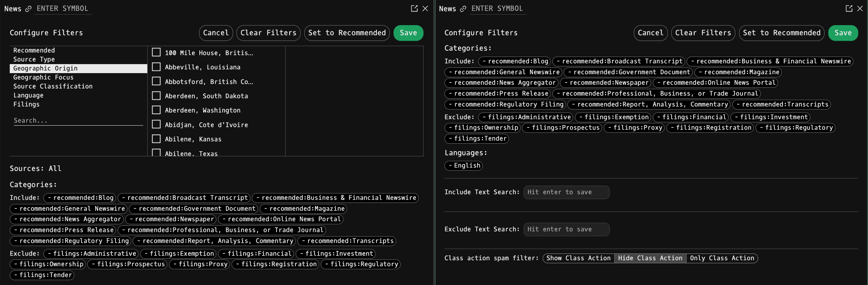Click ENTER SYMBOL field in left panel
Viewport: 868px width, 285px height.
(63, 9)
